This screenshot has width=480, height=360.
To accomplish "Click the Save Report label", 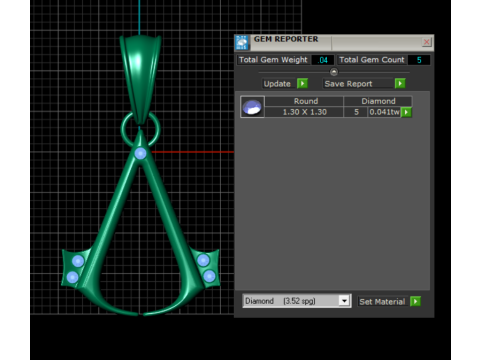I will pos(348,84).
